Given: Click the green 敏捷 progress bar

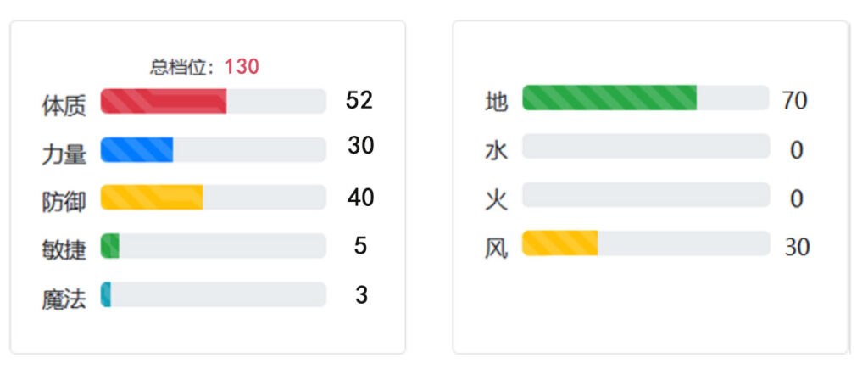Looking at the screenshot, I should tap(213, 246).
